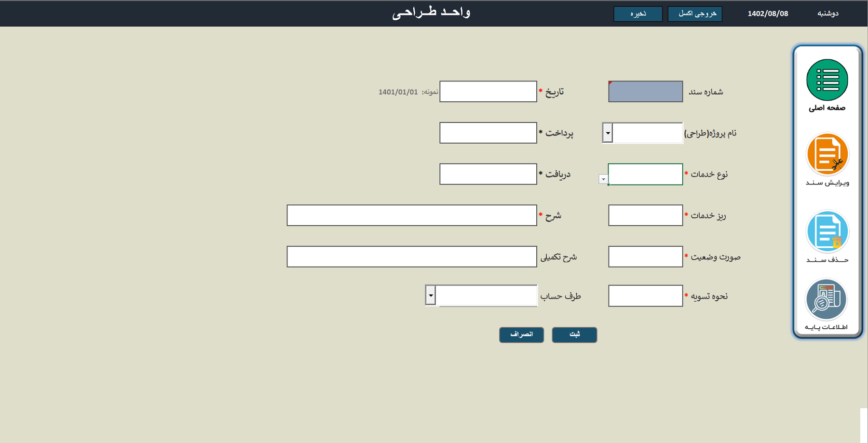Click the disabled شماره سند field

(x=645, y=92)
